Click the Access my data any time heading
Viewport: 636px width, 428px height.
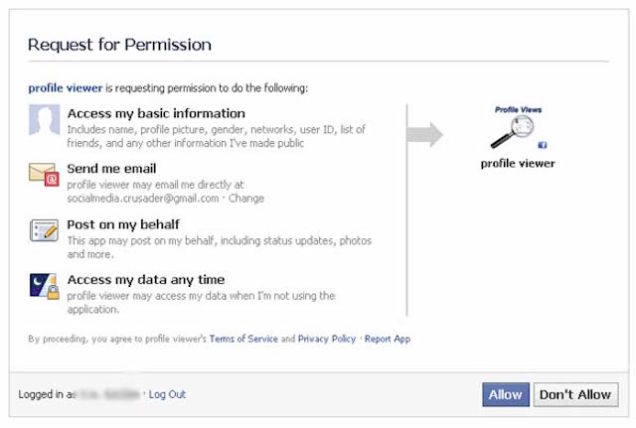point(145,279)
